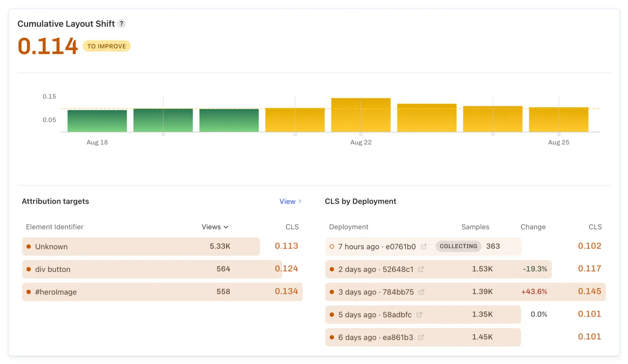This screenshot has width=628, height=364.
Task: Click the +43.6% change value
Action: pos(534,292)
